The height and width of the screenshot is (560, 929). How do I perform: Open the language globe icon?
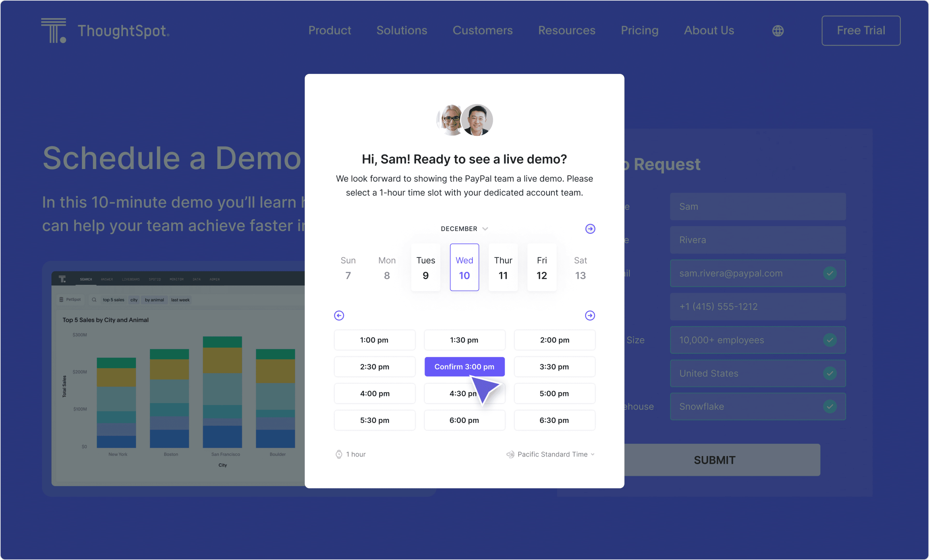point(777,31)
